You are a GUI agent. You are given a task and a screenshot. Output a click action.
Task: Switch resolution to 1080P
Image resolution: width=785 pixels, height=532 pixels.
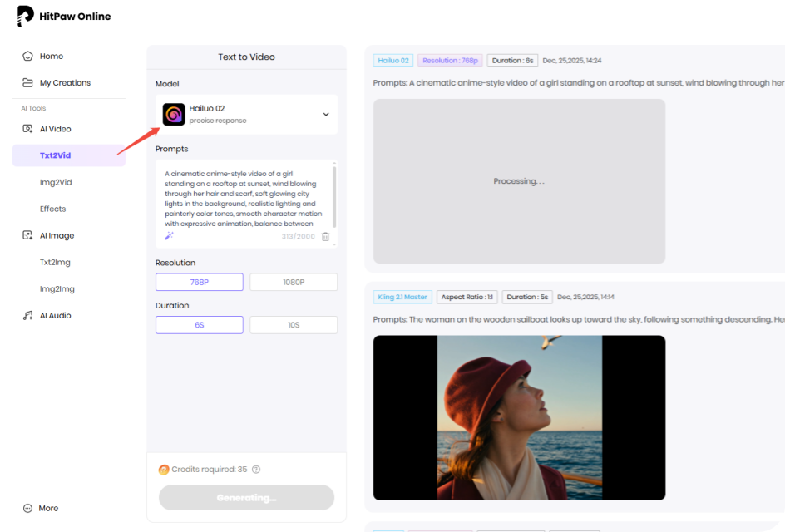294,282
